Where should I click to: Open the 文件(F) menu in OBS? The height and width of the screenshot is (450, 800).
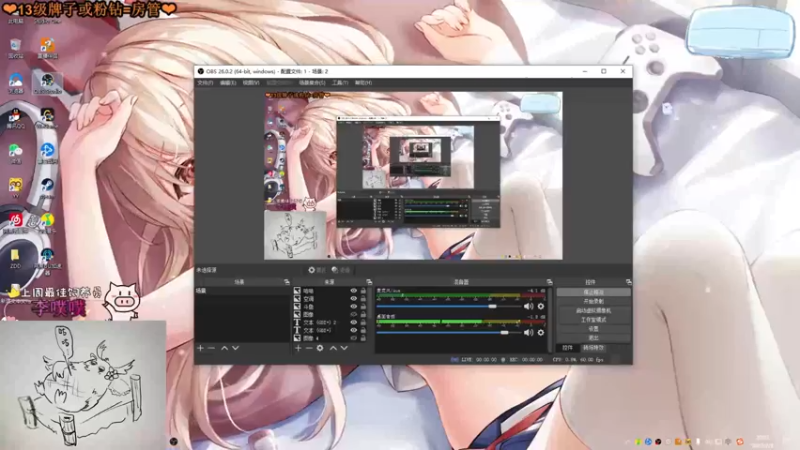pyautogui.click(x=205, y=83)
